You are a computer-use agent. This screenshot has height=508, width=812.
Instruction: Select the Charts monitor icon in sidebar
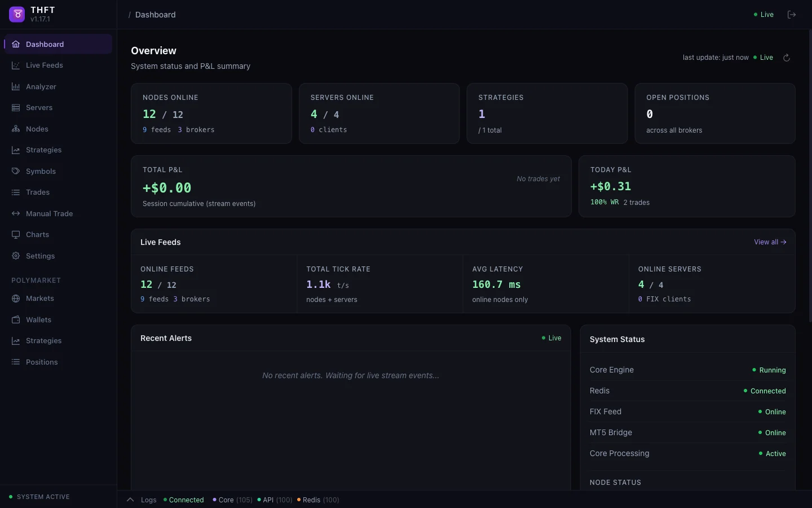[x=16, y=235]
